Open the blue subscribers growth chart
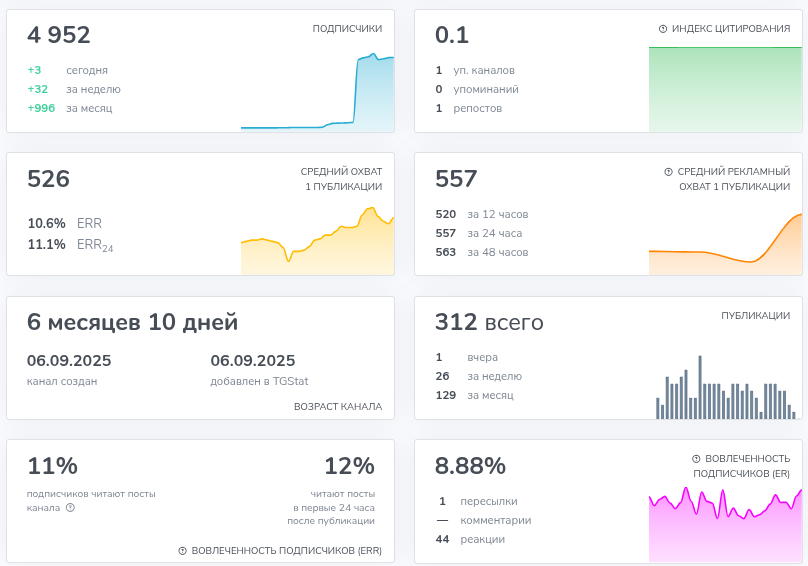 (317, 91)
